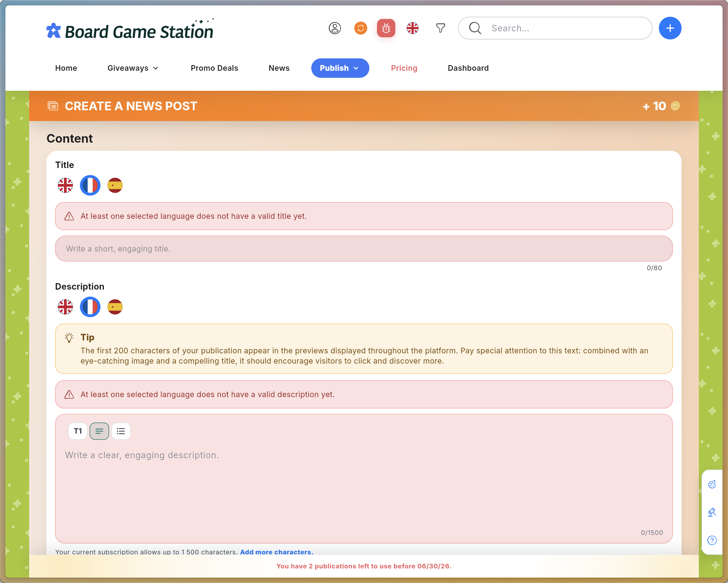Open the site language UK flag selector

coord(412,28)
